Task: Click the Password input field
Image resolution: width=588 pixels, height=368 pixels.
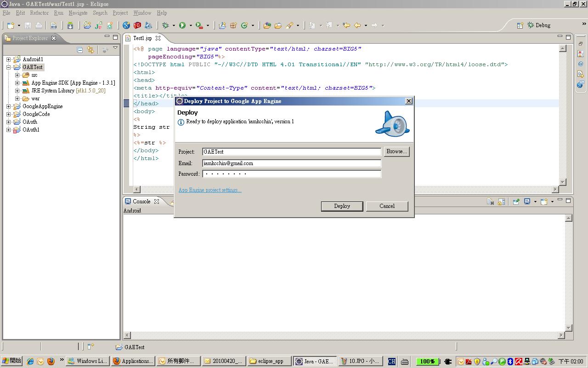Action: tap(292, 174)
